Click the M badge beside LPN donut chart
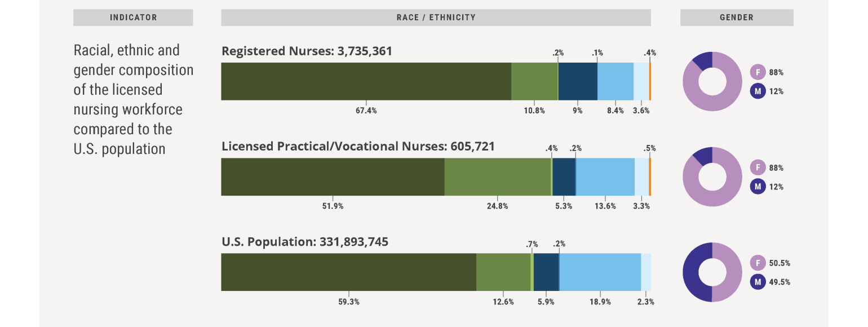The width and height of the screenshot is (868, 327). [758, 186]
